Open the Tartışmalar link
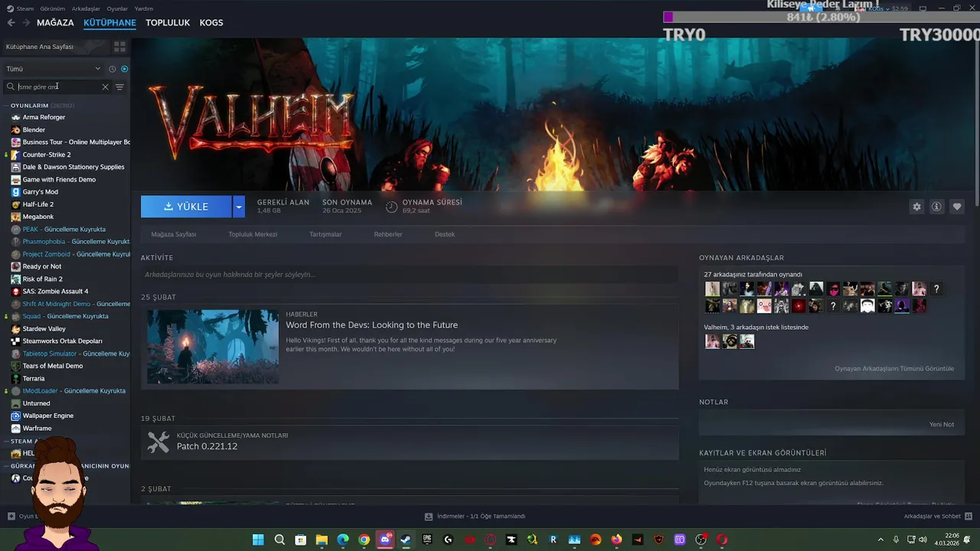 click(x=325, y=234)
